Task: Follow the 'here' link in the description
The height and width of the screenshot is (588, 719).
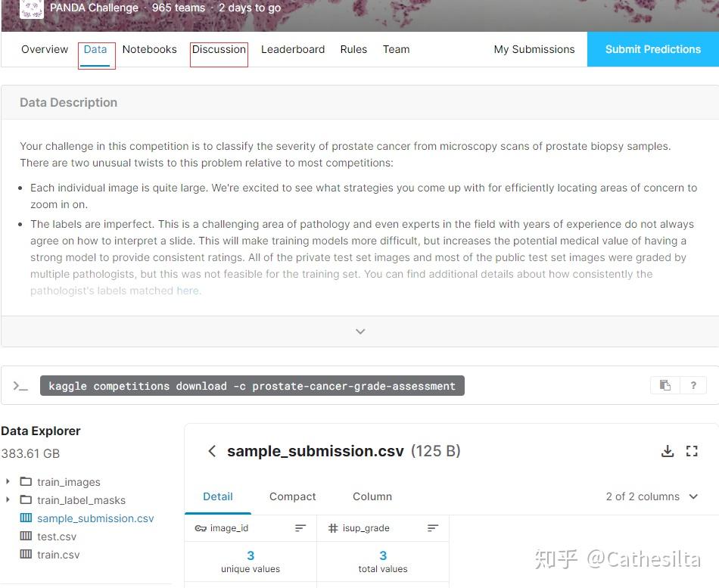Action: pyautogui.click(x=188, y=291)
